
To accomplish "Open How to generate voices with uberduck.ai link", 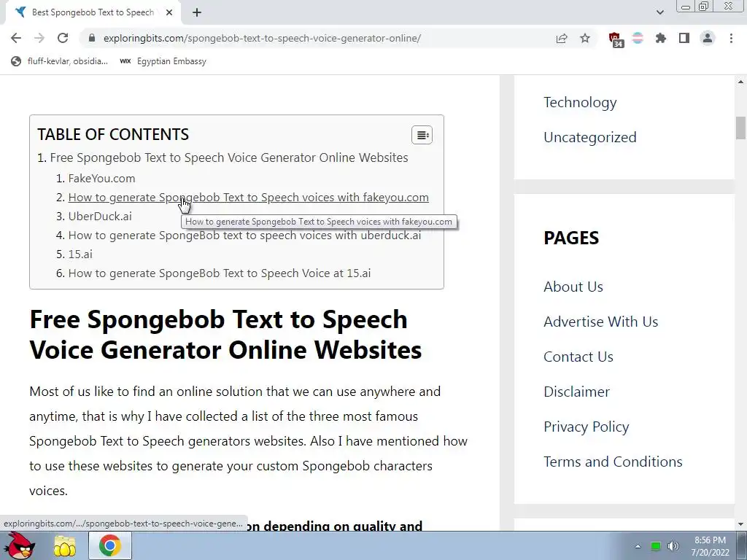I will [x=244, y=236].
